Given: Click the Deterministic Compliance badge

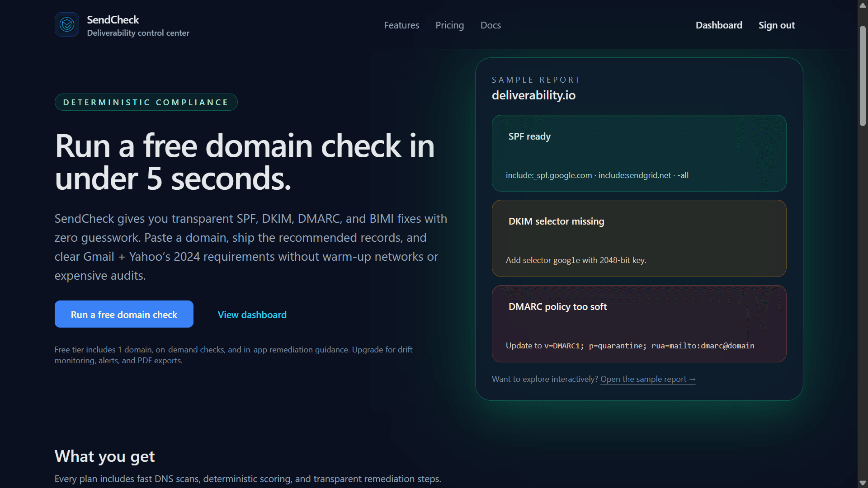Looking at the screenshot, I should point(146,102).
